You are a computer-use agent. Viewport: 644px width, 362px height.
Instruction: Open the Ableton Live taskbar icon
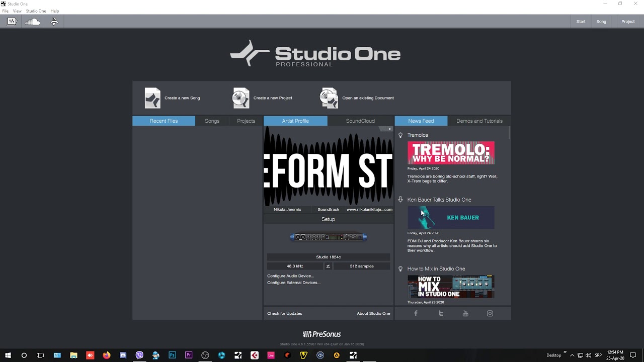pyautogui.click(x=271, y=355)
